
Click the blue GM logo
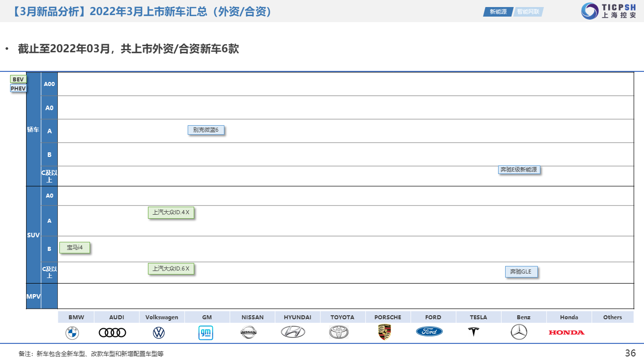tap(205, 332)
